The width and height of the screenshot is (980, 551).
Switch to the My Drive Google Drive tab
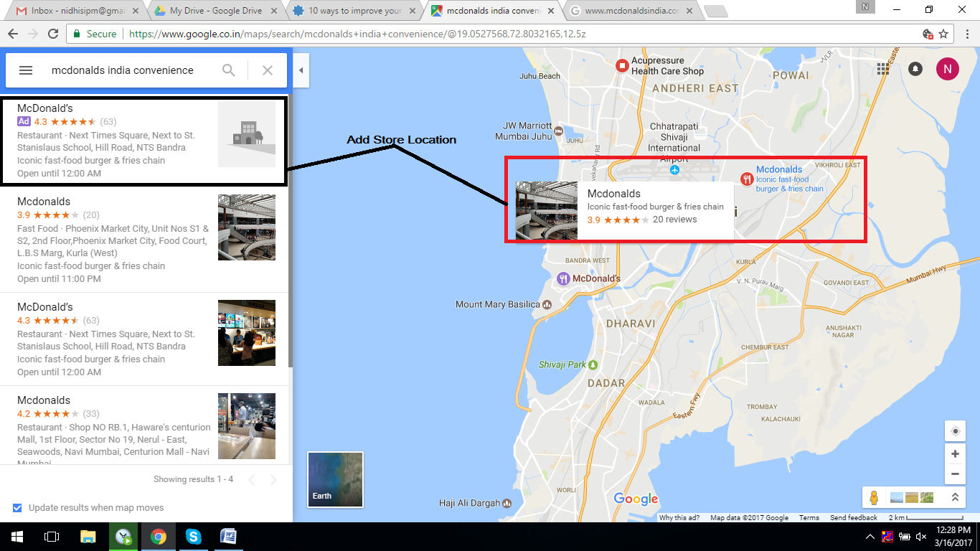[214, 11]
